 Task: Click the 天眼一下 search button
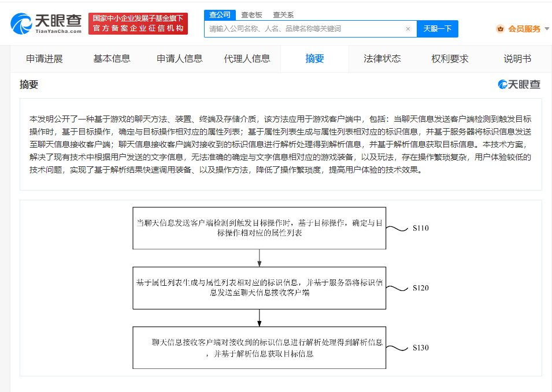pyautogui.click(x=437, y=29)
